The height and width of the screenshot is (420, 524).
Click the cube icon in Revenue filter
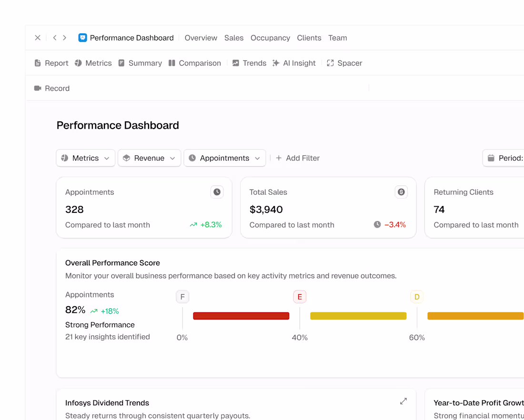pyautogui.click(x=126, y=158)
